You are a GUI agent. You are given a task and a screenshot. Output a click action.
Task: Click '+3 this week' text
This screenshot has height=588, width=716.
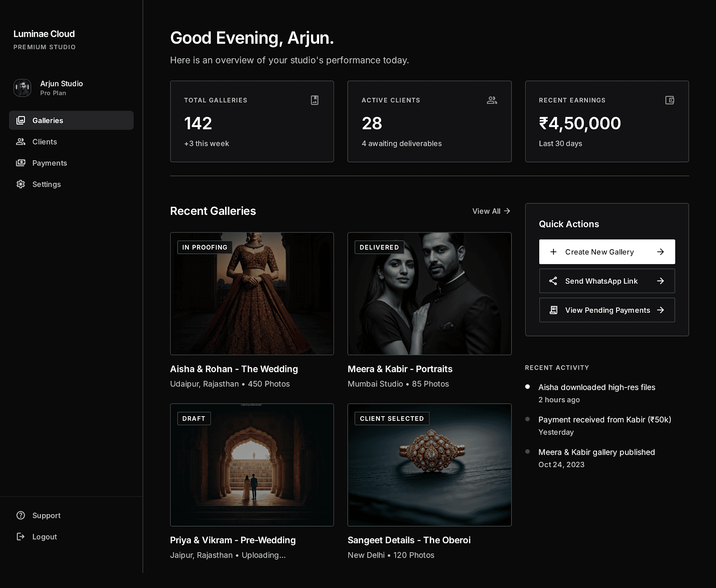(x=207, y=144)
